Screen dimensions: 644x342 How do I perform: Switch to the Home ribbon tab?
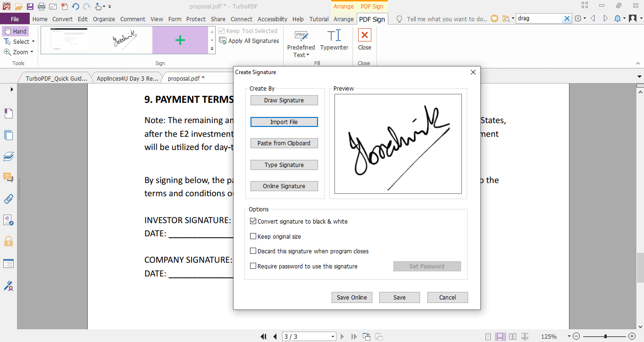[x=40, y=19]
